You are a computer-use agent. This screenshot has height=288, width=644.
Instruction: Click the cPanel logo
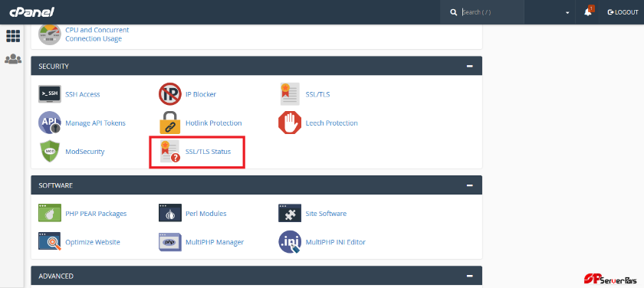point(32,12)
